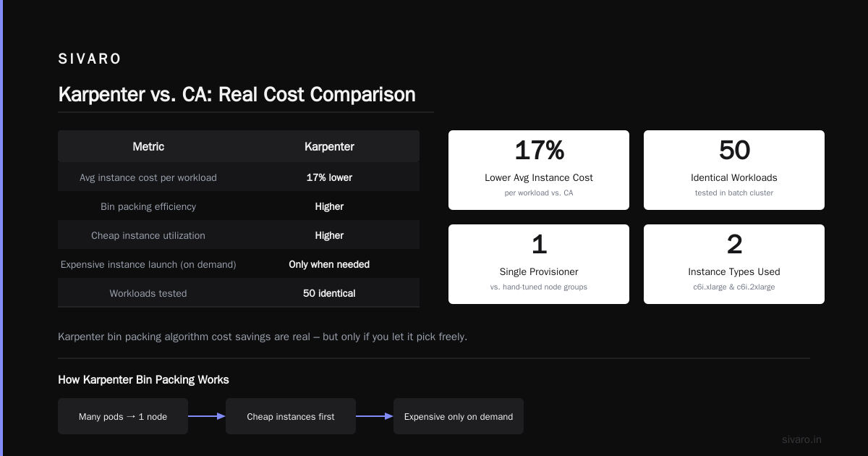Click 'Higher' in Cheap instance utilization row
Viewport: 868px width, 456px height.
329,235
